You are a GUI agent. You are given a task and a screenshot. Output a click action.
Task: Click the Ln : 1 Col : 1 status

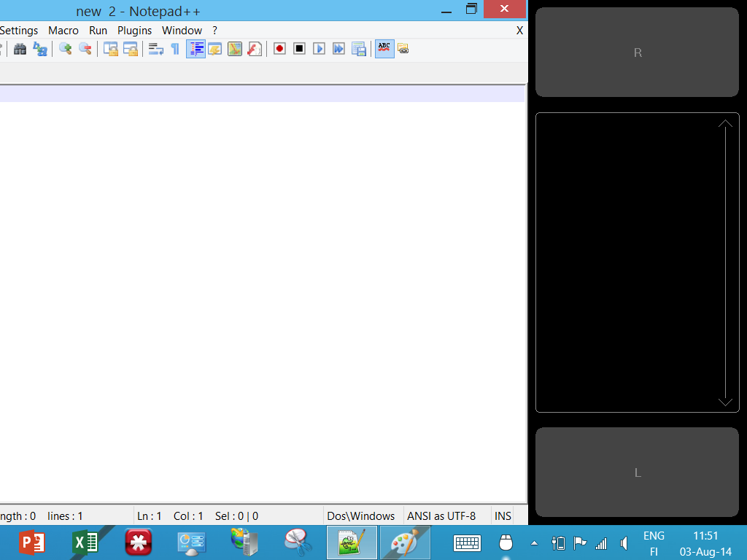(170, 516)
